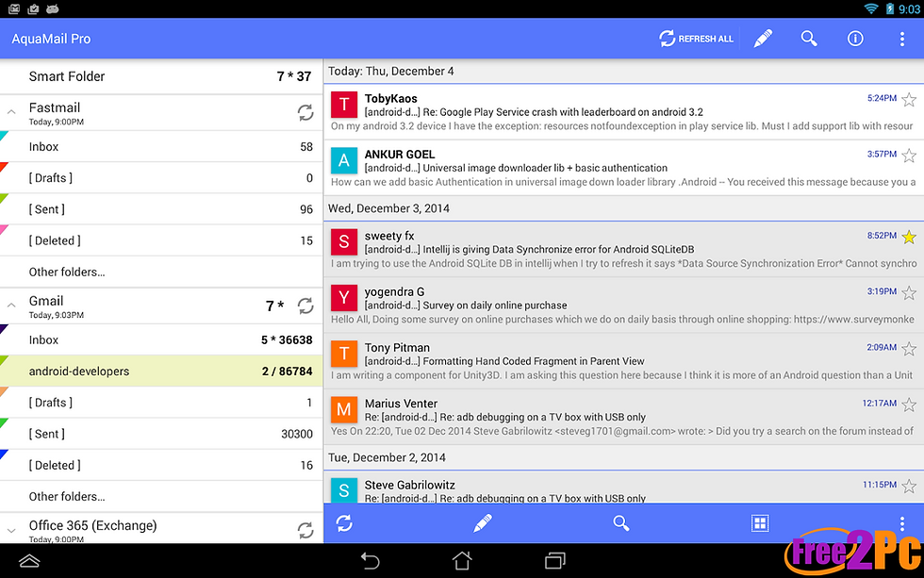Open Survey on daily online purchase message
Viewport: 924px width, 578px height.
pyautogui.click(x=623, y=306)
